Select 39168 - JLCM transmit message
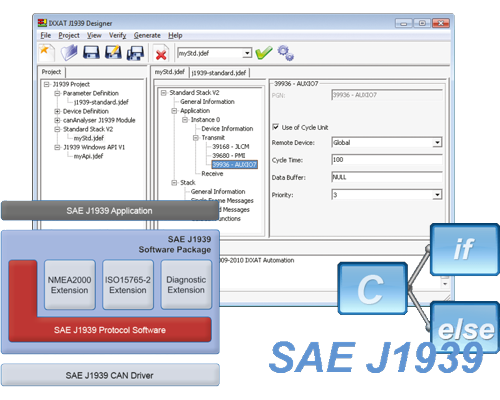500x400 pixels. pos(231,147)
